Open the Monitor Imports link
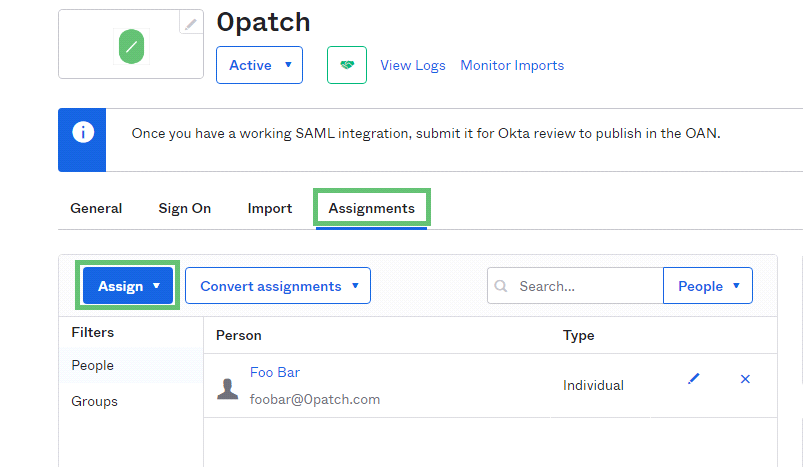The height and width of the screenshot is (468, 803). point(512,66)
